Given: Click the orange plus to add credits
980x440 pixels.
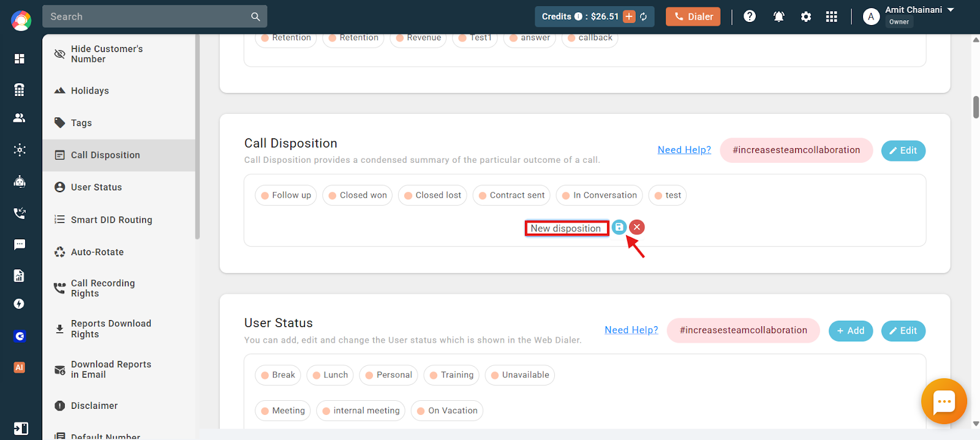Looking at the screenshot, I should (x=629, y=17).
